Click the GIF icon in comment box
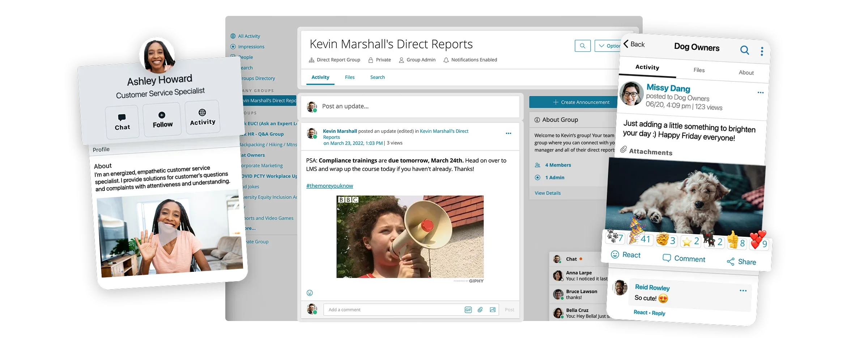Screen dimensions: 868x338 (468, 310)
